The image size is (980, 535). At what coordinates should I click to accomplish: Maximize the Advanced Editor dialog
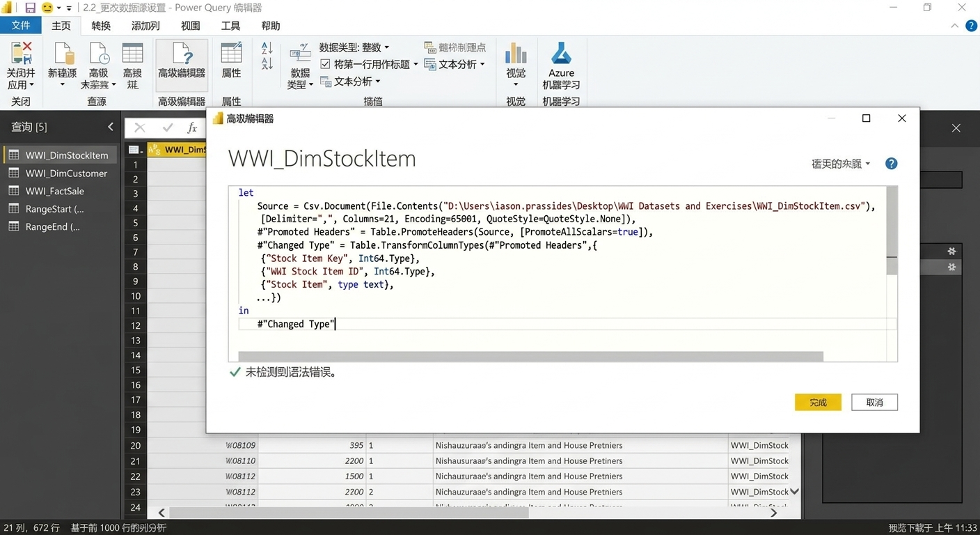(x=866, y=118)
